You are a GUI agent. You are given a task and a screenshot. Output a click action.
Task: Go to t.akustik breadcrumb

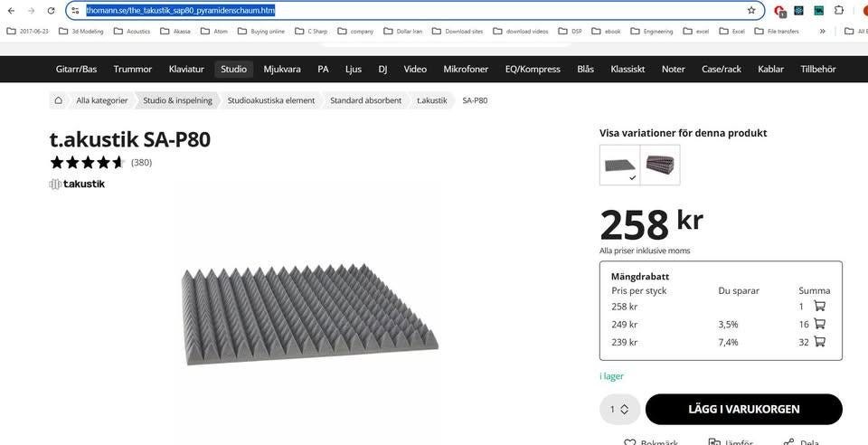pos(432,100)
